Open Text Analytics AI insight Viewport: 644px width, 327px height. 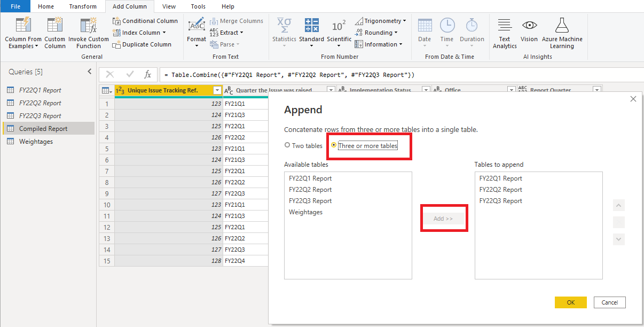[x=505, y=33]
